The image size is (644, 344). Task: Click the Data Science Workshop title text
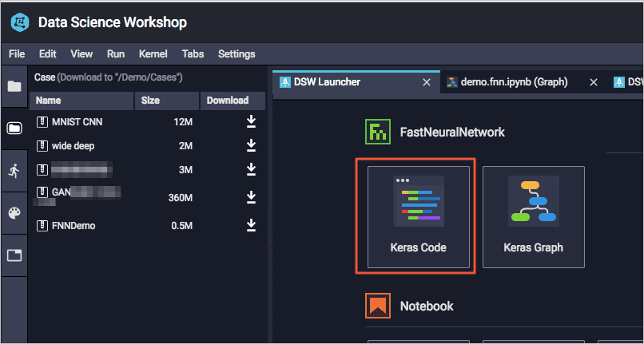pyautogui.click(x=113, y=22)
